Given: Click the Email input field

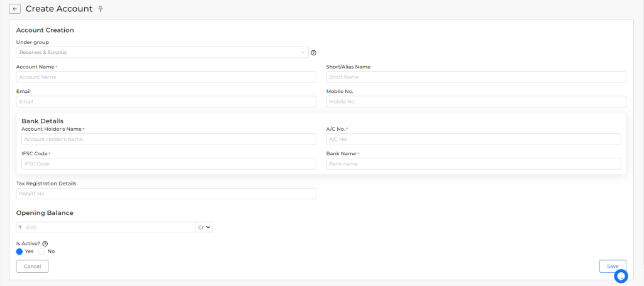Looking at the screenshot, I should pos(166,102).
